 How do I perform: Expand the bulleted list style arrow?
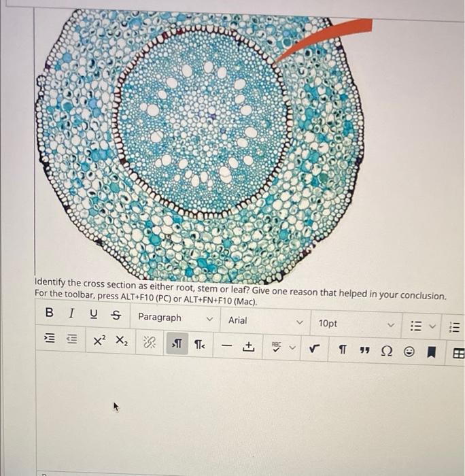(432, 326)
